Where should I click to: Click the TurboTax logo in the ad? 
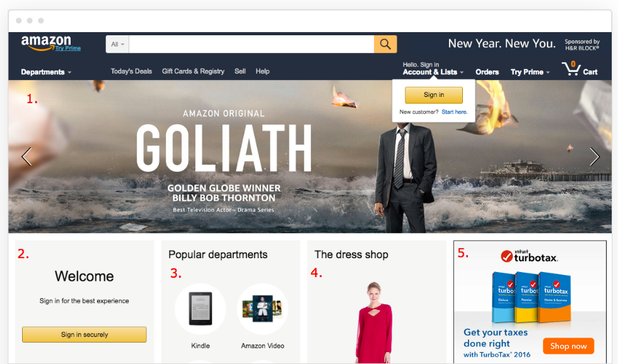(529, 256)
